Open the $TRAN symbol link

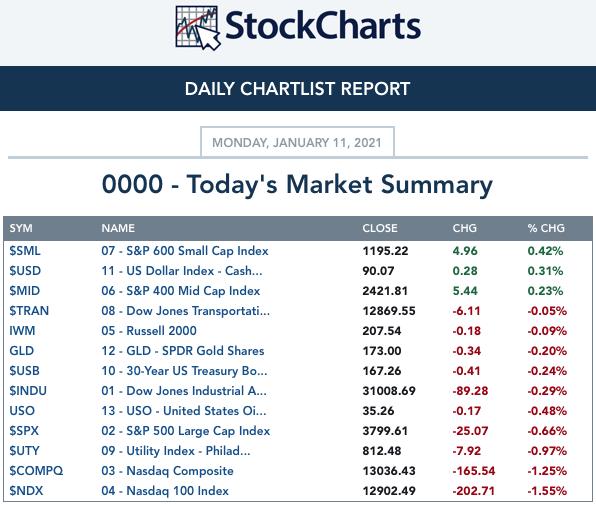point(29,311)
